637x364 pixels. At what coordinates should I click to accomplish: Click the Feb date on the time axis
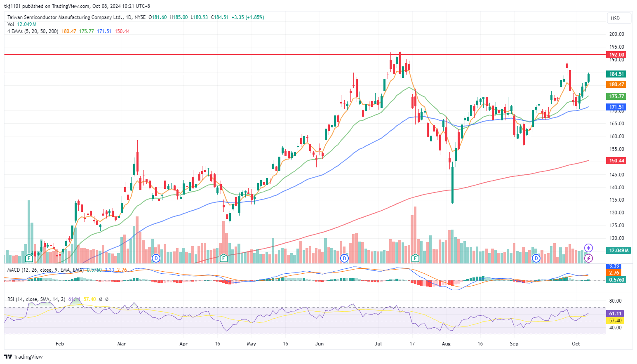click(60, 344)
